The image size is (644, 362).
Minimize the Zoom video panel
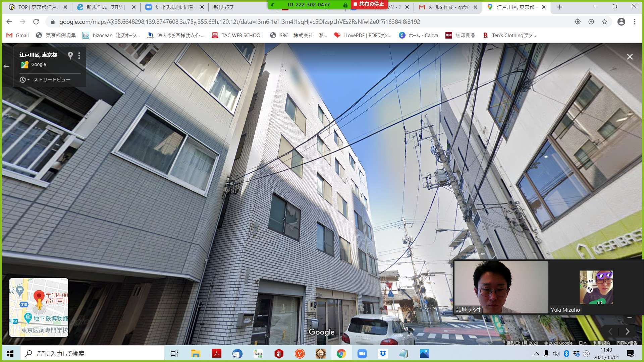tap(629, 317)
